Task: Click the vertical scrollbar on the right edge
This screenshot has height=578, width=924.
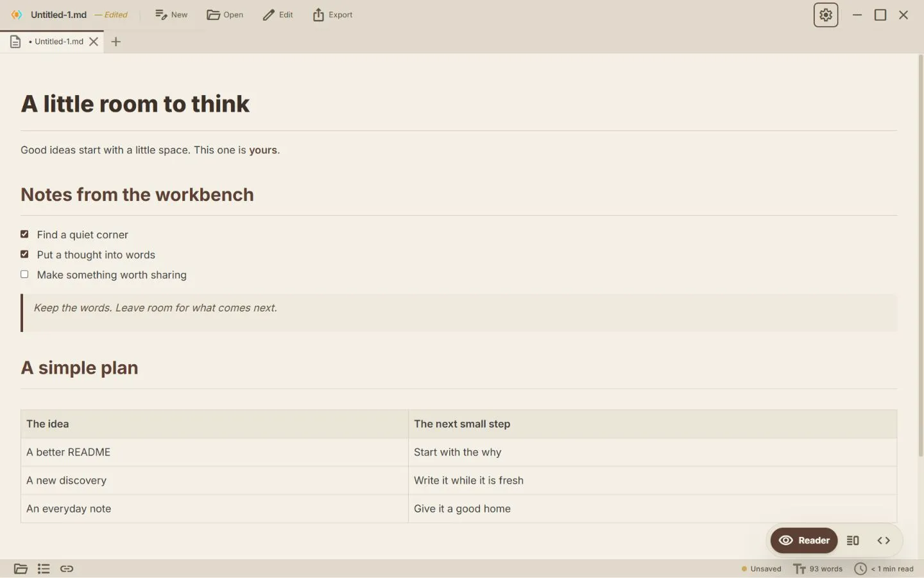Action: coord(921,256)
